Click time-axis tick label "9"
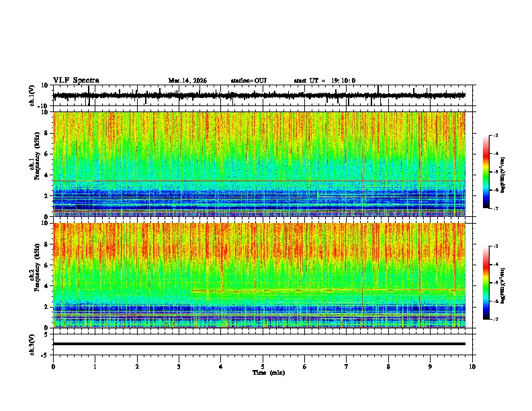This screenshot has width=532, height=411. click(430, 367)
